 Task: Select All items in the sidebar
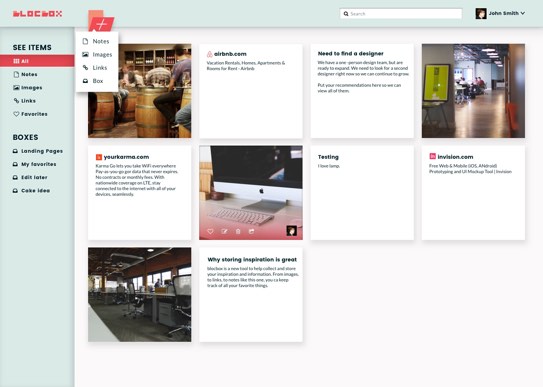(37, 61)
